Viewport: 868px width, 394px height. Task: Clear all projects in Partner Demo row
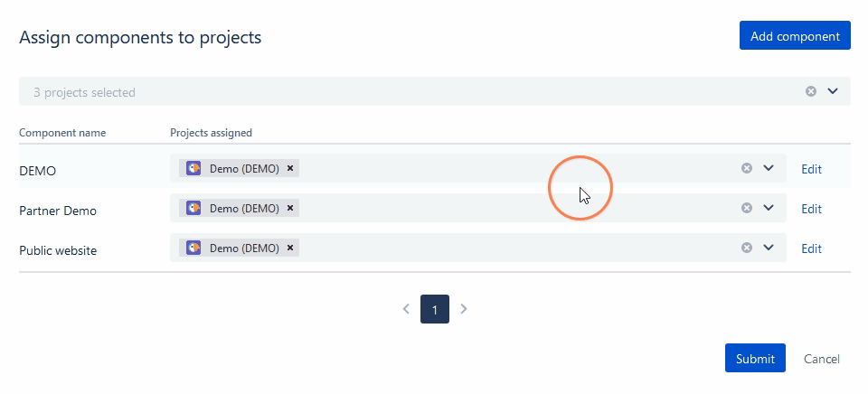click(x=747, y=208)
